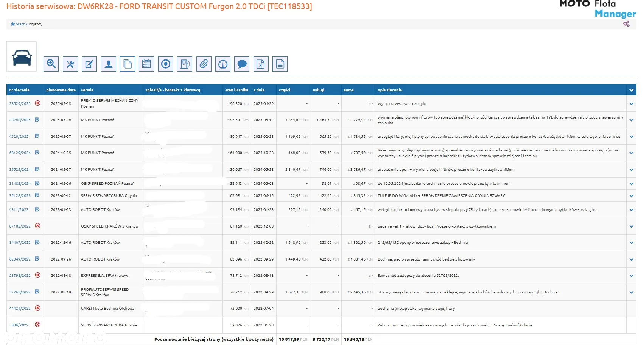This screenshot has height=348, width=644.
Task: Open the fuel pump icon
Action: pyautogui.click(x=185, y=64)
